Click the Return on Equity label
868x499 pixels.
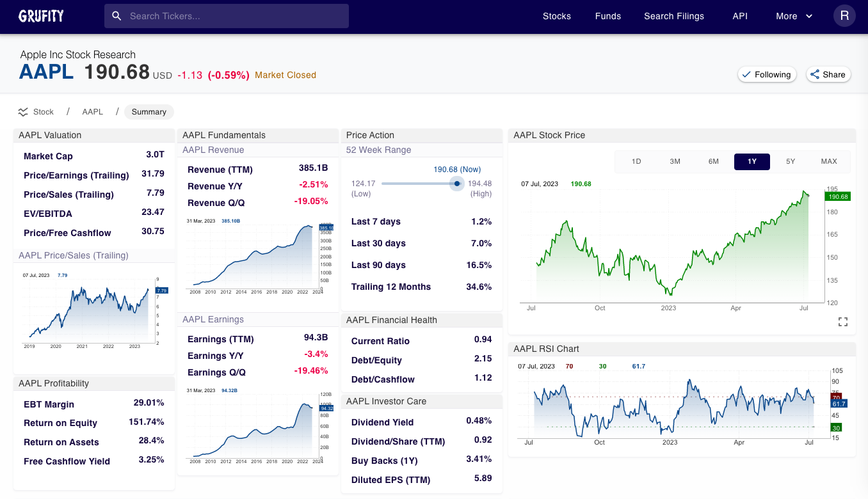pyautogui.click(x=60, y=423)
